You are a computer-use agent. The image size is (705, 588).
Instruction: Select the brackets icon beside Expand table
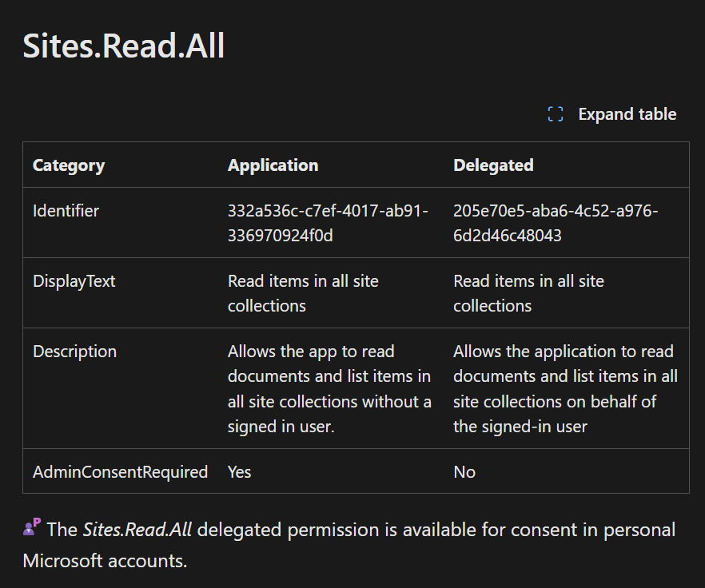555,114
